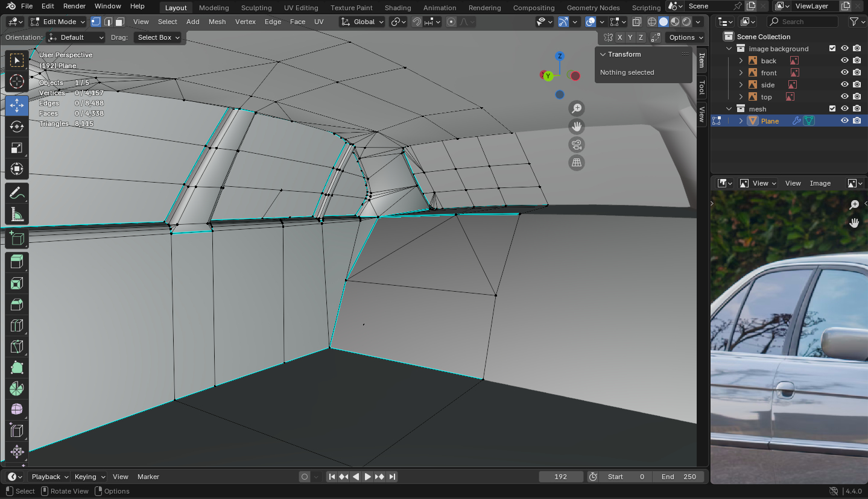The height and width of the screenshot is (499, 868).
Task: Select the Knife tool
Action: [17, 347]
